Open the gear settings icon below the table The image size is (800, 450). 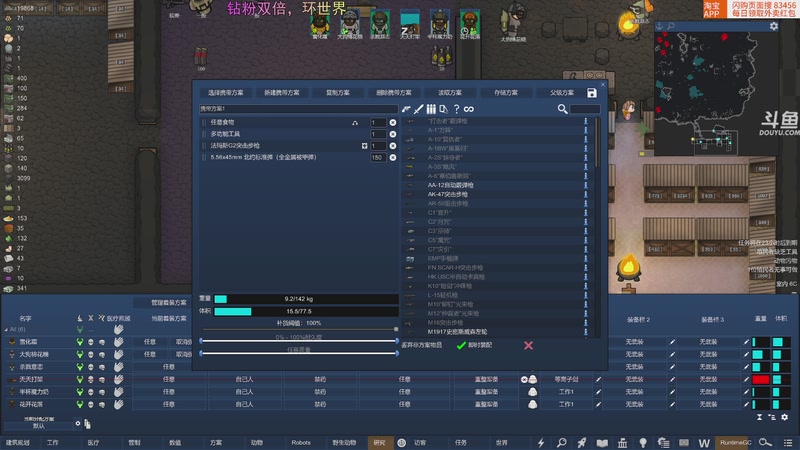785,417
